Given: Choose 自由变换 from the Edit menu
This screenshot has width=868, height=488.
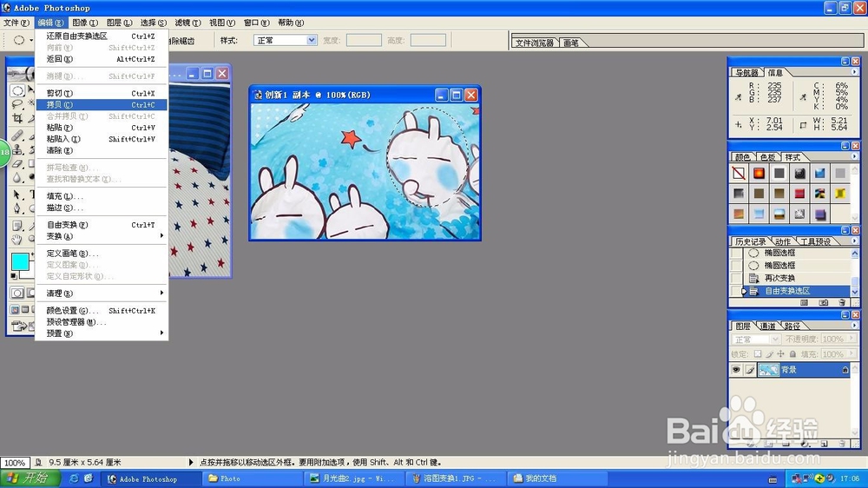Looking at the screenshot, I should pyautogui.click(x=101, y=225).
